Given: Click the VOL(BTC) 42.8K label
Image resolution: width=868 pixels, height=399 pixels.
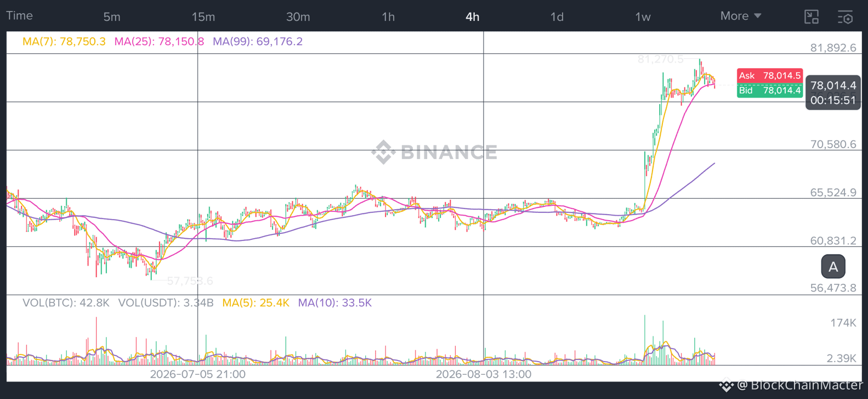Looking at the screenshot, I should (66, 303).
